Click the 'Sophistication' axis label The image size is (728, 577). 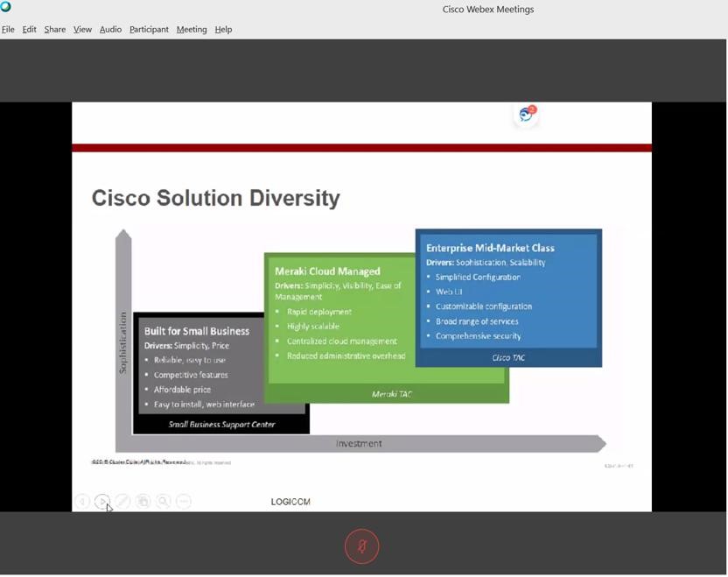point(122,342)
